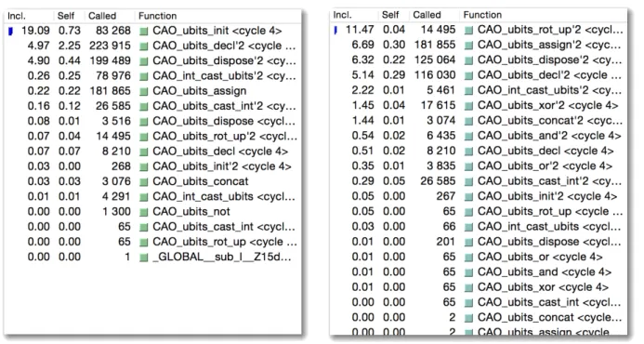Viewport: 644px width, 344px height.
Task: Click green icon of CAO_ubits_xor <cycle 4> row
Action: 468,288
